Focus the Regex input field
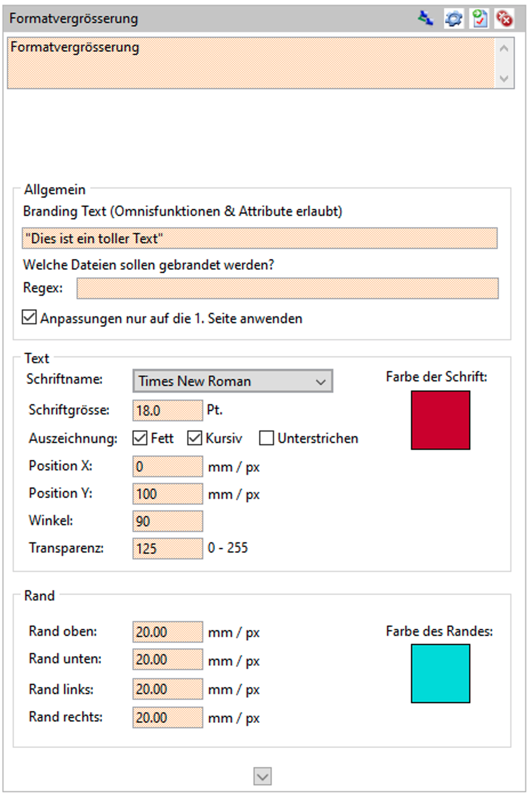The width and height of the screenshot is (532, 797). 287,288
